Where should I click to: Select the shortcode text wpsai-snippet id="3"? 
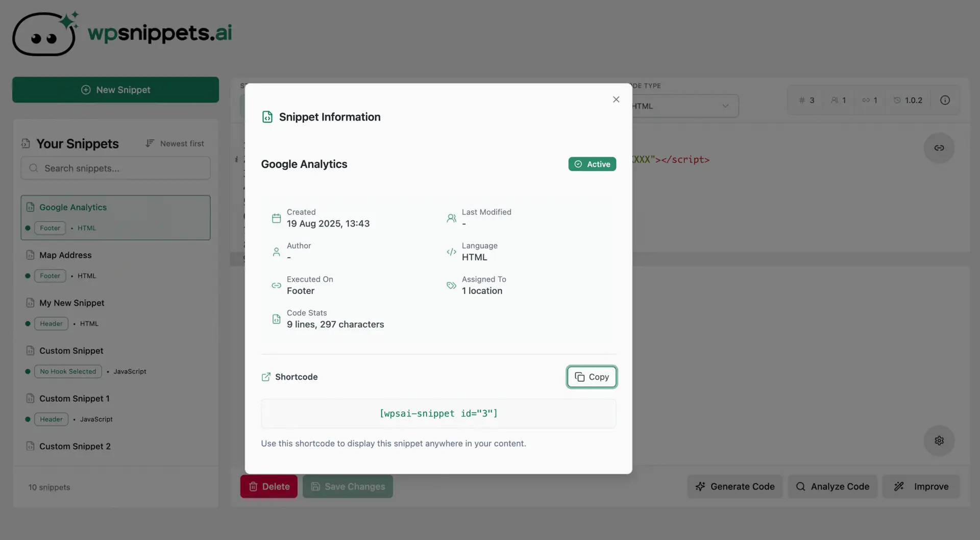click(x=438, y=413)
